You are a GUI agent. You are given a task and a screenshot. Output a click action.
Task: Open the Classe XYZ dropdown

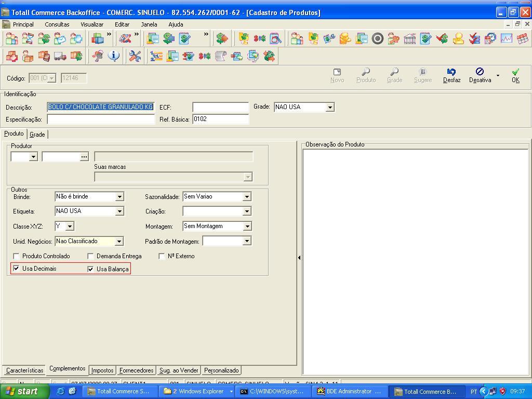70,226
